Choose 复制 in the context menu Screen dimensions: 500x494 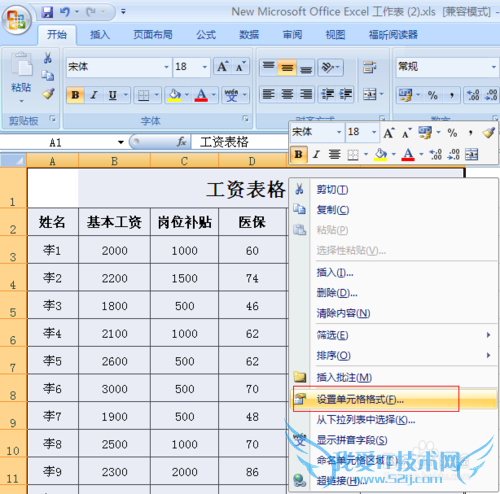tap(394, 210)
